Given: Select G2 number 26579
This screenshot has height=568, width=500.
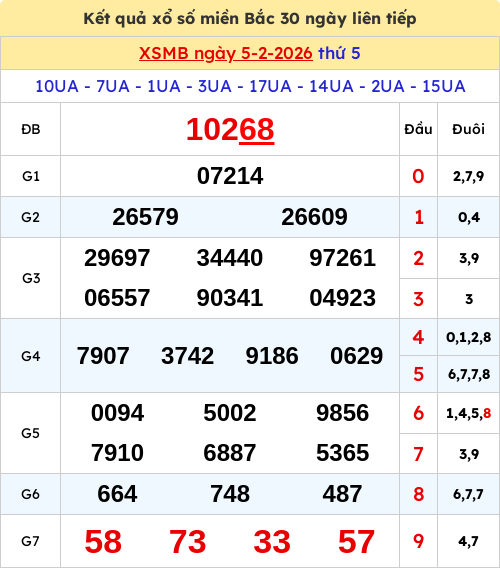Looking at the screenshot, I should 145,217.
